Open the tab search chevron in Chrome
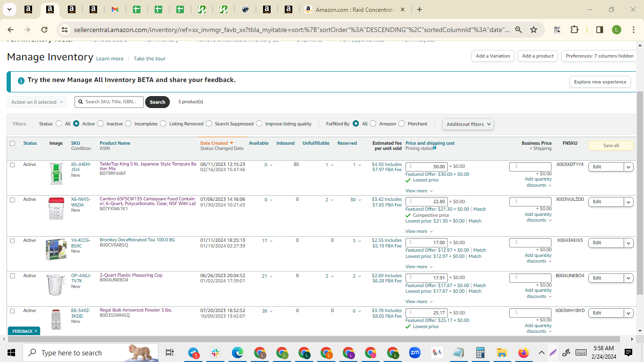This screenshot has width=644, height=362. [9, 9]
